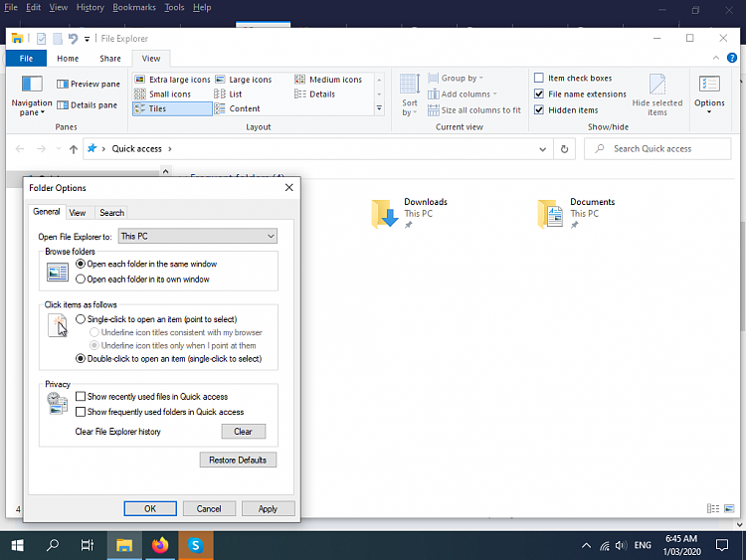Expand the address bar history dropdown
The width and height of the screenshot is (746, 560).
(x=542, y=149)
